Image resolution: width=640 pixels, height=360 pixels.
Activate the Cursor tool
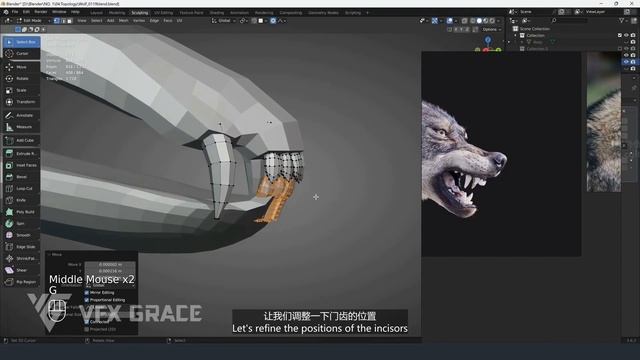pos(22,53)
